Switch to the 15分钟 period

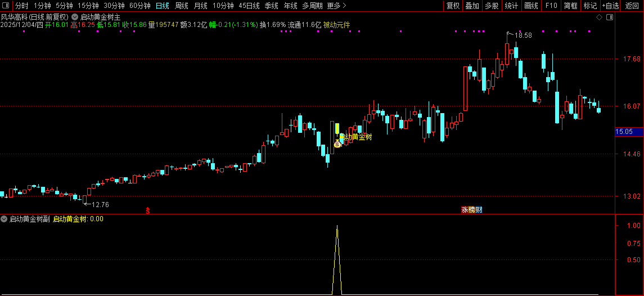88,6
